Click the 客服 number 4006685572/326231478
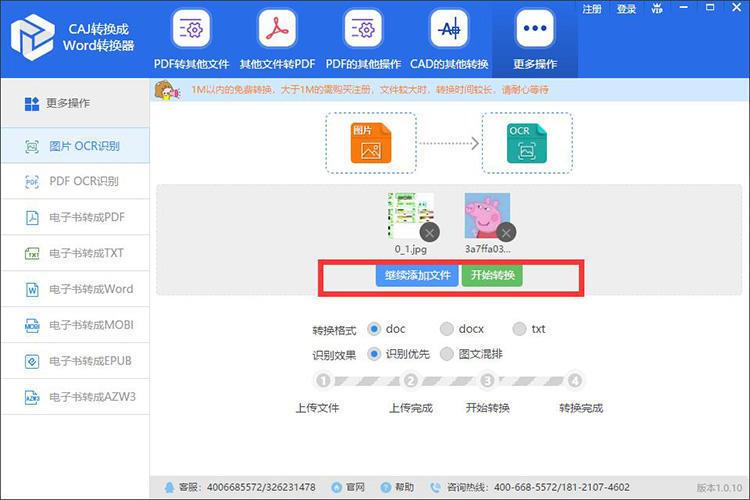 click(x=261, y=488)
